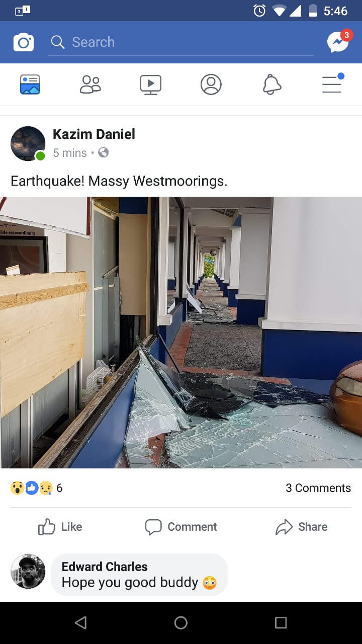Like Kazim Daniel's post
362x644 pixels.
60,527
